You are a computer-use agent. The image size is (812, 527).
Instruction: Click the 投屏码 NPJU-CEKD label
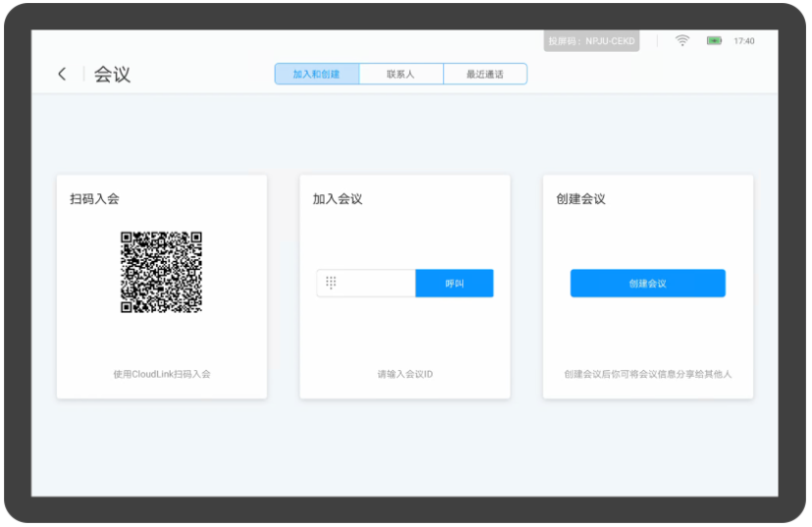pyautogui.click(x=591, y=41)
